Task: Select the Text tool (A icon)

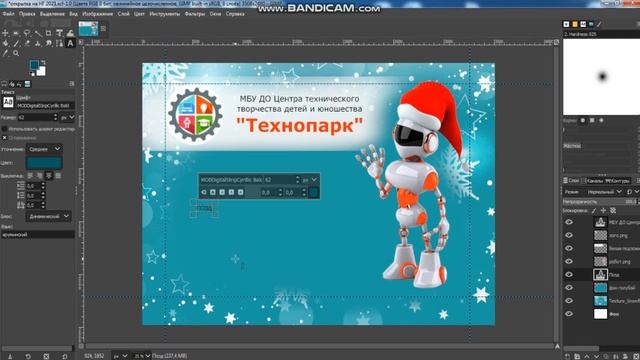Action: [x=70, y=43]
